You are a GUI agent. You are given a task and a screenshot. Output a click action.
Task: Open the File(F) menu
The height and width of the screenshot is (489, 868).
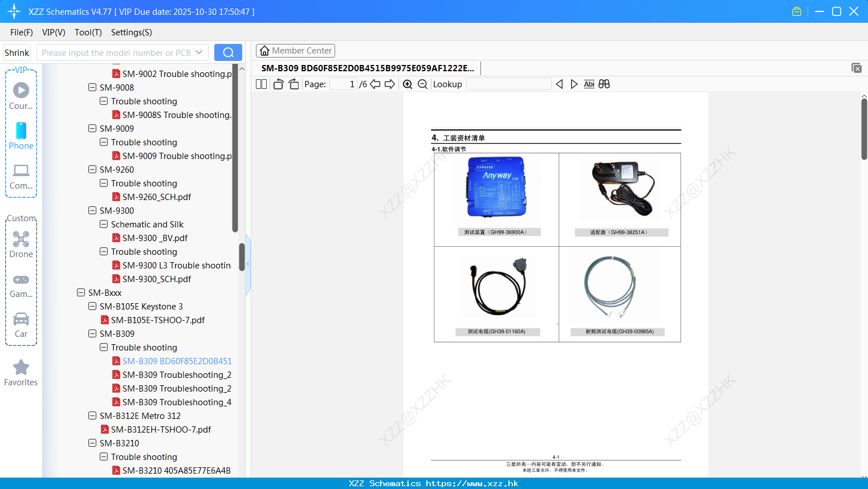22,32
